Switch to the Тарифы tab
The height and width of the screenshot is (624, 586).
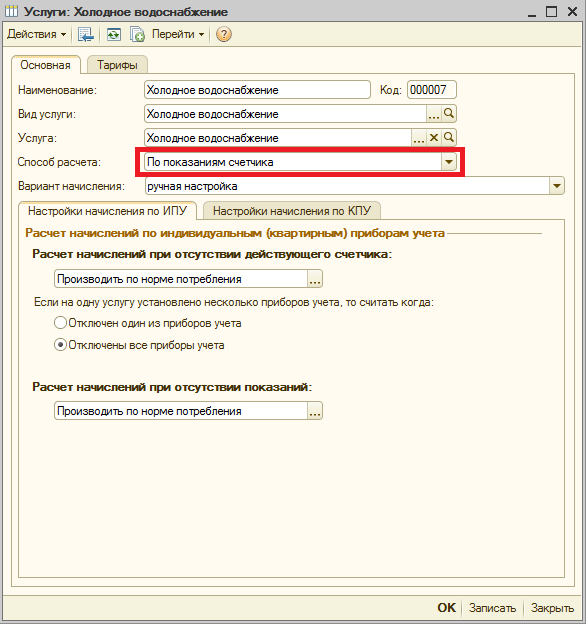[x=117, y=65]
